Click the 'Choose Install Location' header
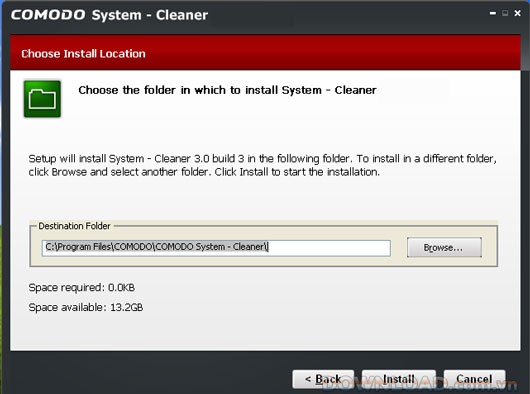The width and height of the screenshot is (530, 394). click(x=83, y=54)
